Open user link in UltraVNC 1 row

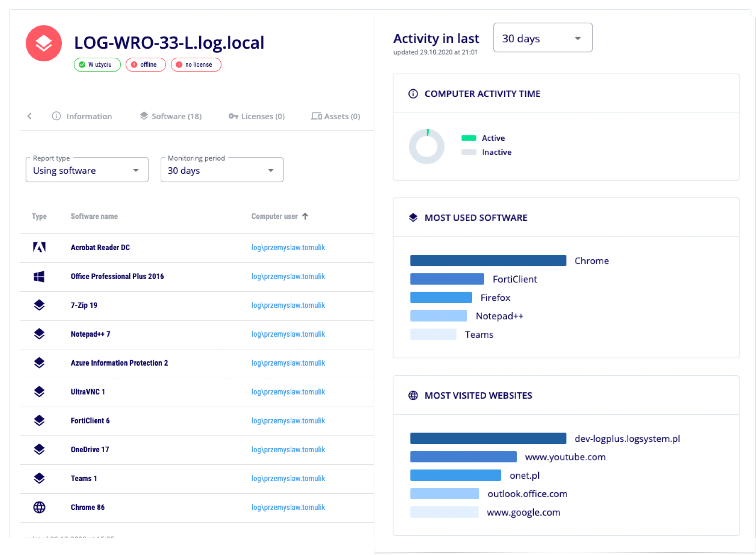[288, 392]
